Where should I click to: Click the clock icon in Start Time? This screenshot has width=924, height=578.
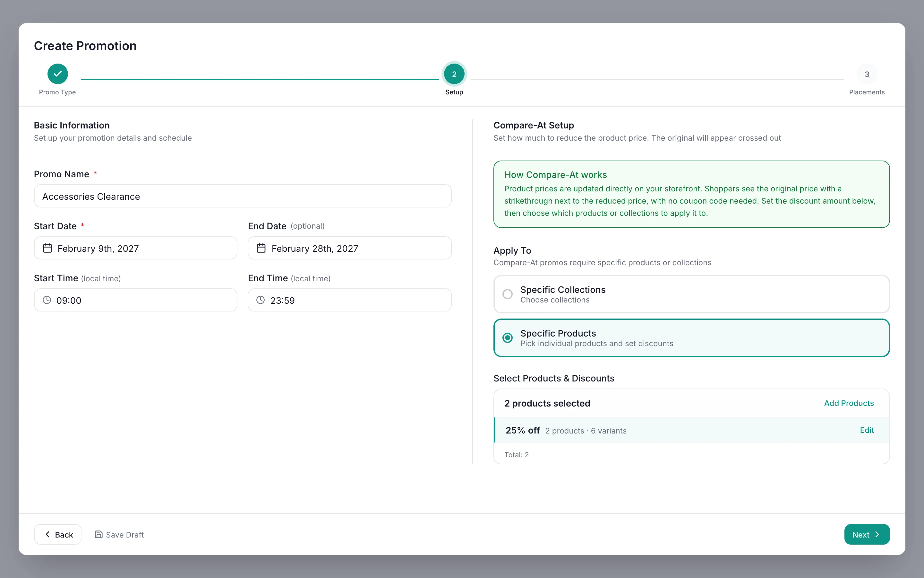pos(47,300)
